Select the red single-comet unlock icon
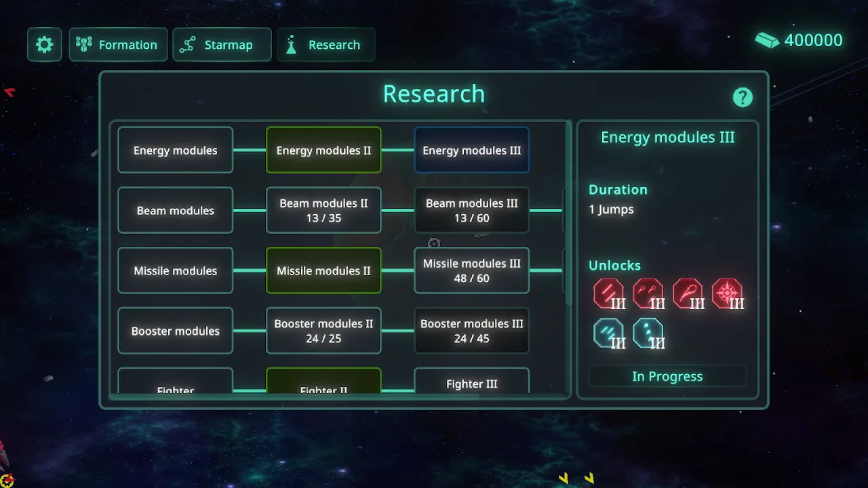The height and width of the screenshot is (488, 868). click(686, 294)
